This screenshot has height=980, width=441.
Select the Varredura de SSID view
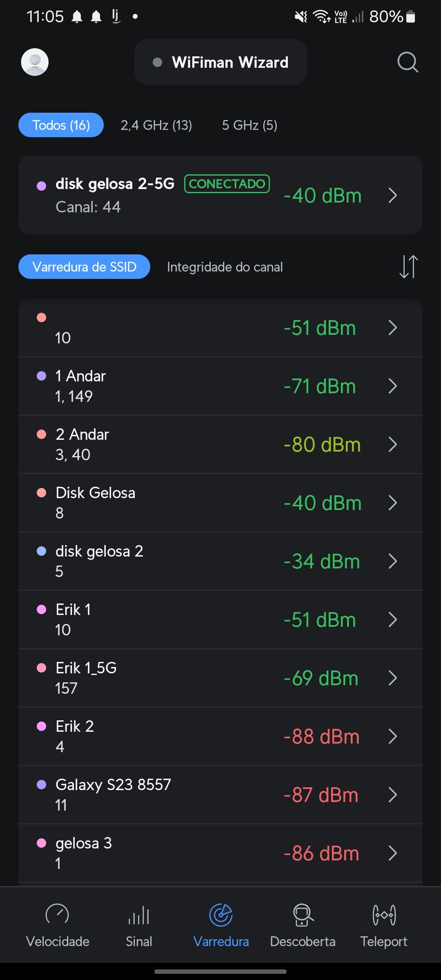click(x=84, y=267)
